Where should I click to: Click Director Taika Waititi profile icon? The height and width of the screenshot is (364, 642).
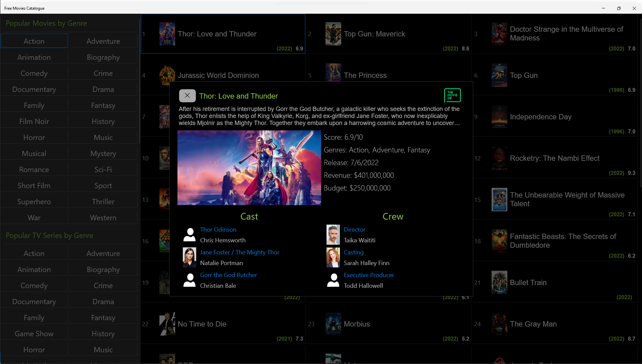(x=333, y=234)
